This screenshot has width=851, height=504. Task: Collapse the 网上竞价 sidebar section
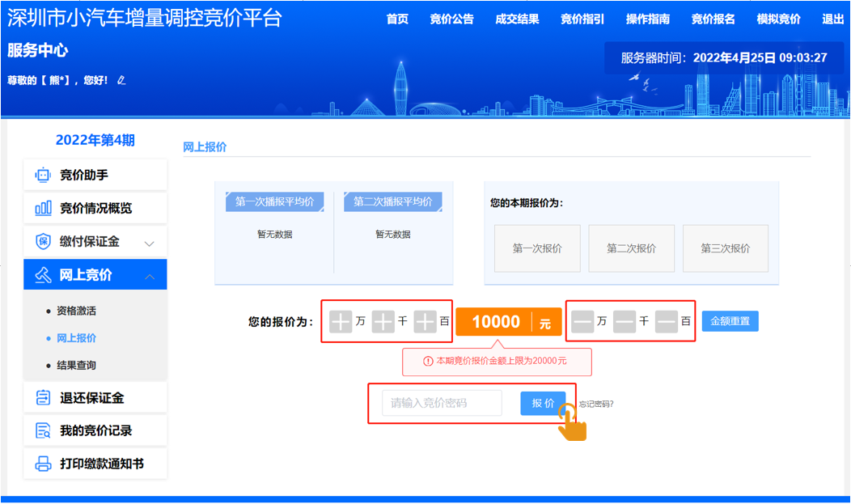coord(150,276)
